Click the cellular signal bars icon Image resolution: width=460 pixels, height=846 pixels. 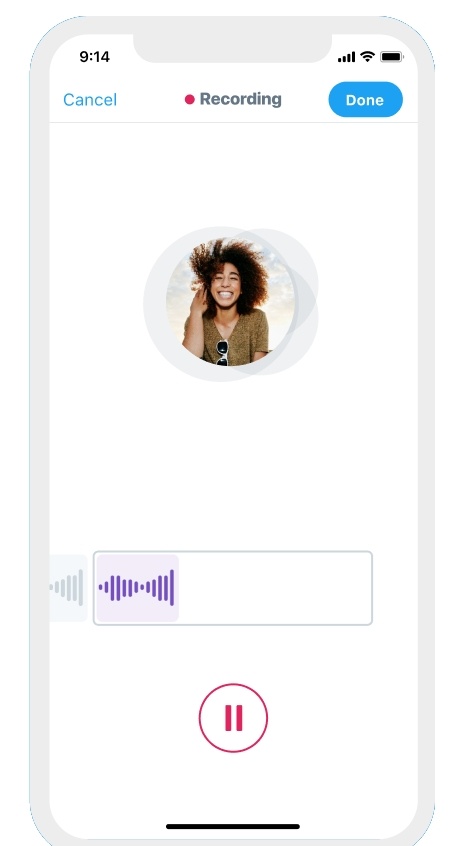coord(346,57)
